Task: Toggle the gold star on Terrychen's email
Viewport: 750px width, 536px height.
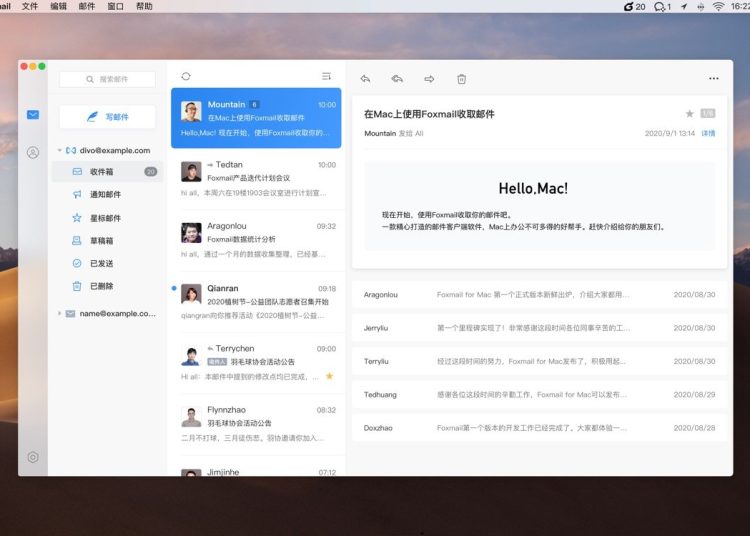Action: tap(330, 376)
